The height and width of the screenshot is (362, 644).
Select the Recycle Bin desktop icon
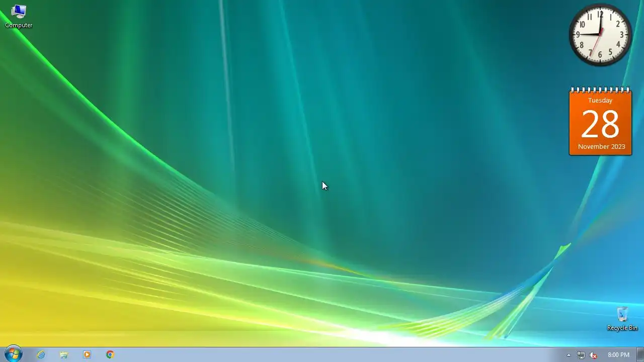point(622,319)
